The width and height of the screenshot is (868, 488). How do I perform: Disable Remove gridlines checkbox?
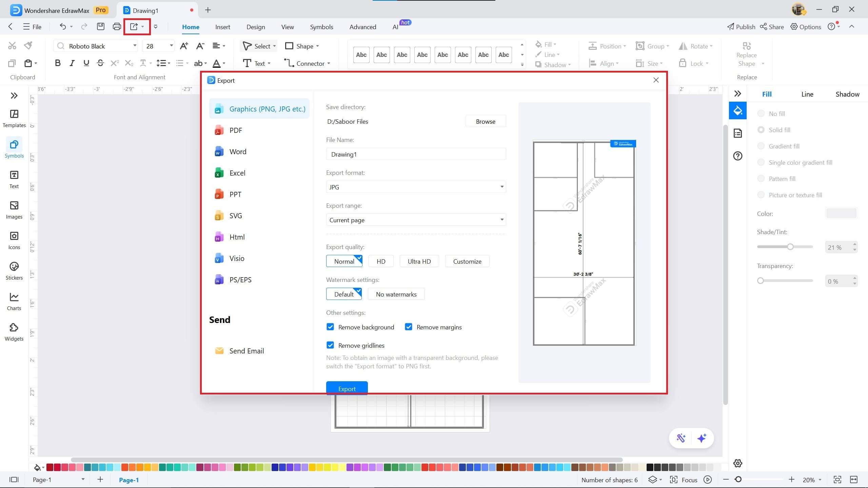click(x=330, y=345)
